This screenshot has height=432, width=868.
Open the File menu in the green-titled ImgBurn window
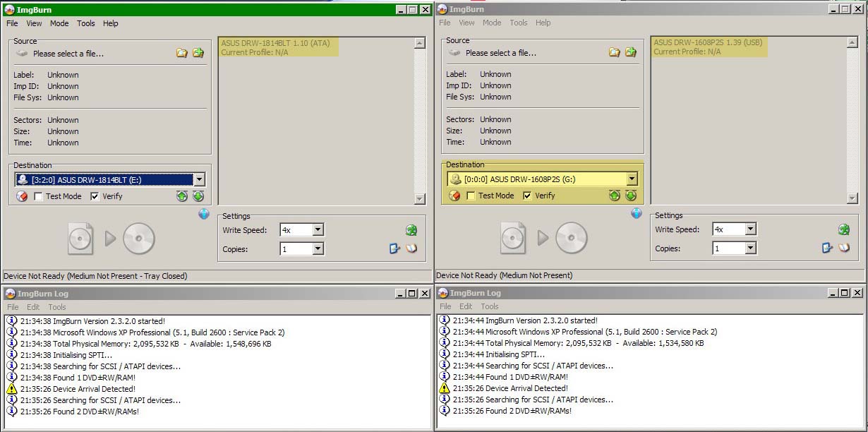[x=12, y=23]
